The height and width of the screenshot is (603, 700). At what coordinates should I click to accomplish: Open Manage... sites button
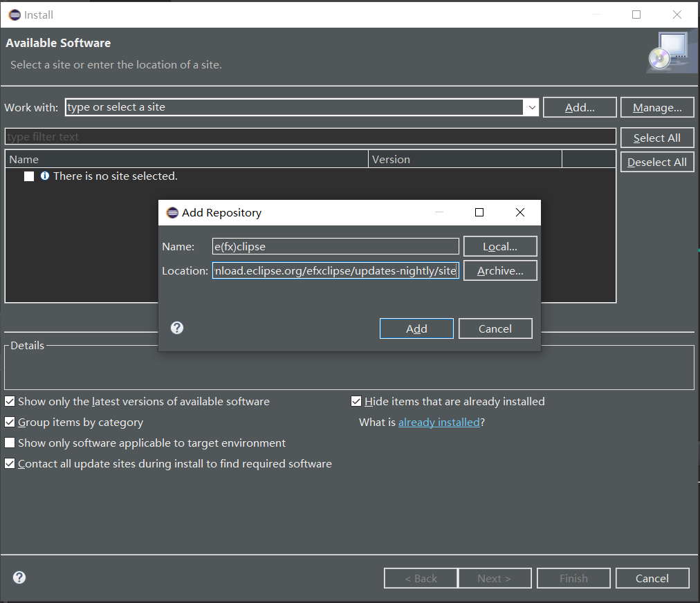tap(657, 107)
